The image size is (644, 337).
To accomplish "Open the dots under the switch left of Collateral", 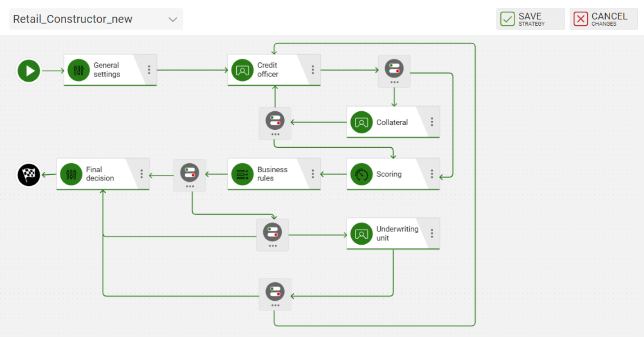I will (275, 134).
